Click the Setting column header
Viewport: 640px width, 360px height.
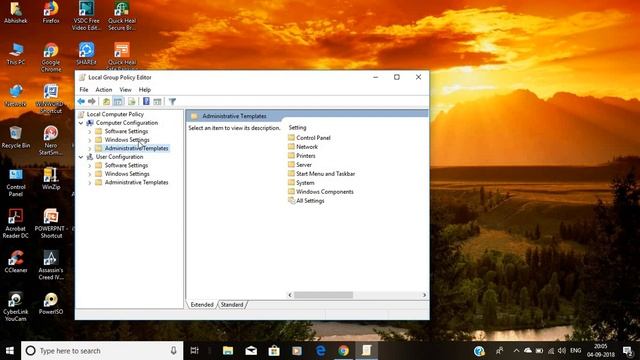[x=297, y=127]
